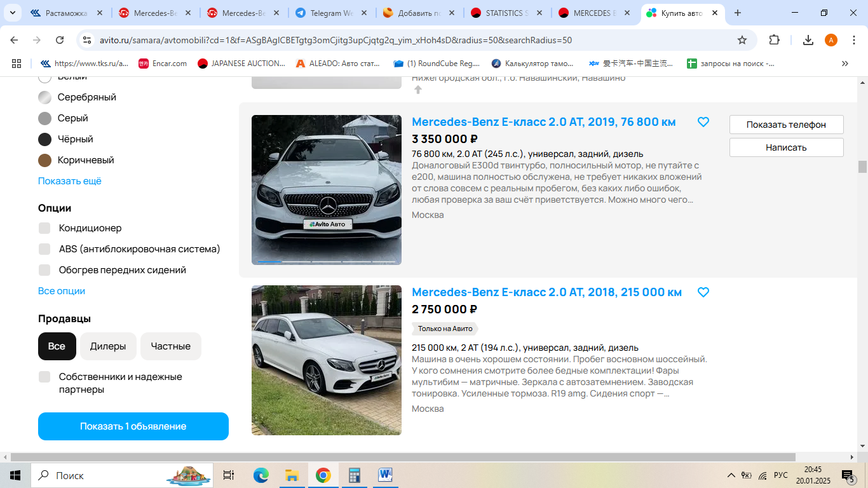
Task: Open the RoundCube bookmark
Action: point(437,64)
